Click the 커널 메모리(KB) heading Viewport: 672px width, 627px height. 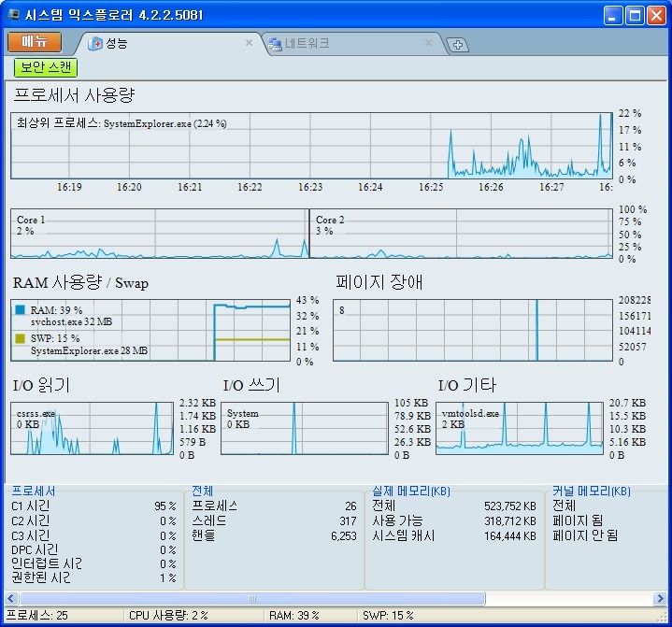592,492
